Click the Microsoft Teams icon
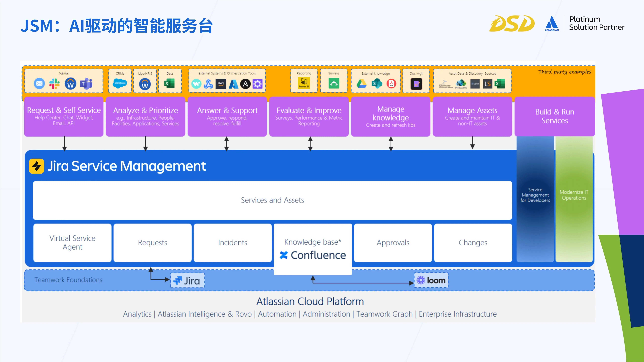The height and width of the screenshot is (362, 644). (86, 84)
